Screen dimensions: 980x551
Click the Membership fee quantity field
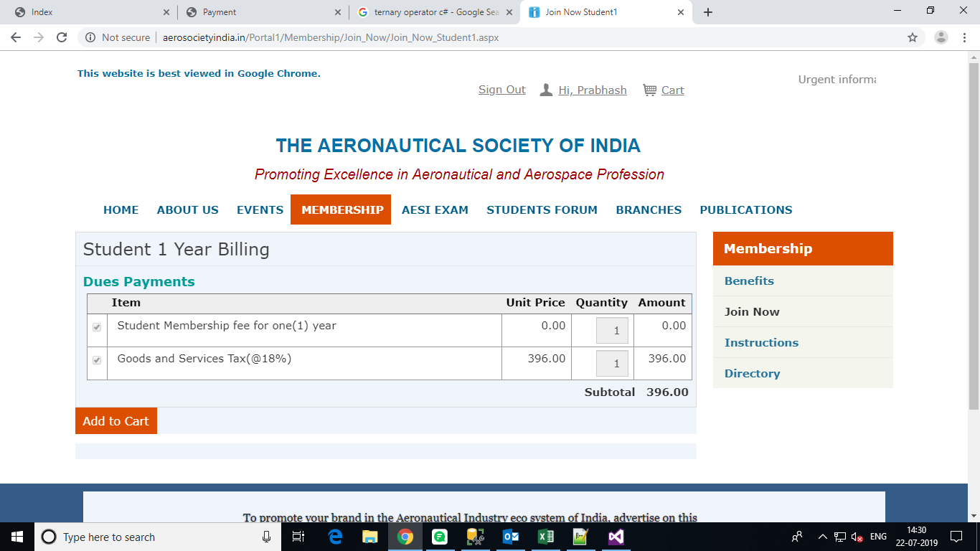coord(612,331)
